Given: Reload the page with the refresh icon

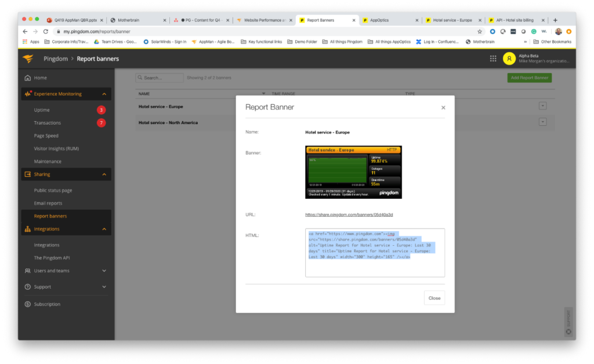Looking at the screenshot, I should (x=46, y=31).
